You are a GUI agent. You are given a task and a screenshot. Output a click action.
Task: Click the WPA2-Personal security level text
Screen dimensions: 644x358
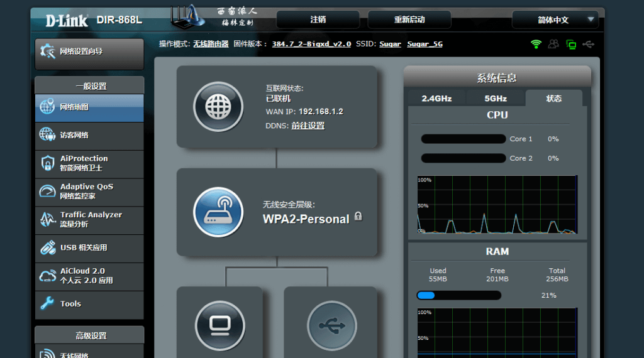click(306, 219)
